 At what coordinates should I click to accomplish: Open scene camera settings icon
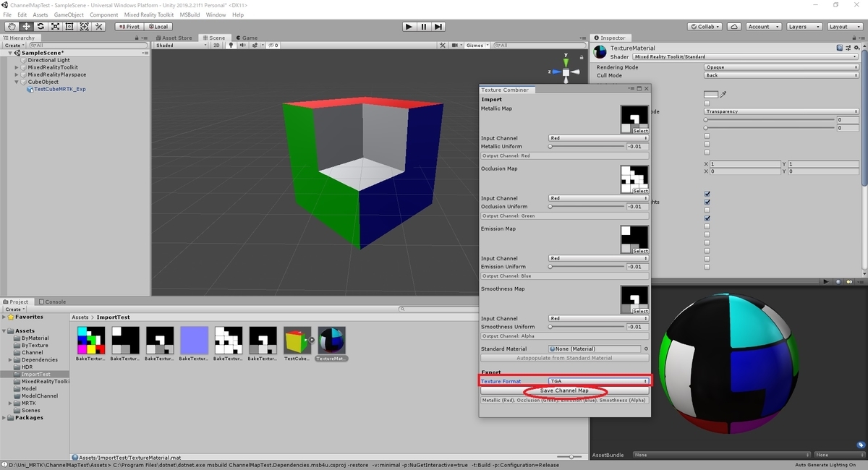coord(454,46)
